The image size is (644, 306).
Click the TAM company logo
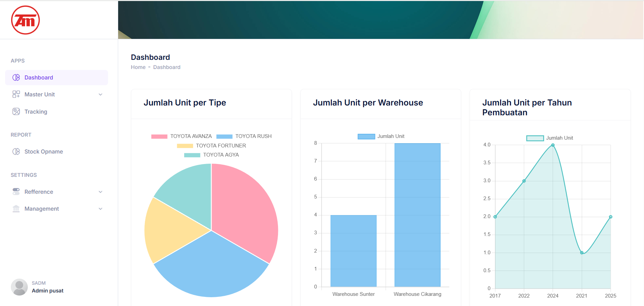point(25,20)
